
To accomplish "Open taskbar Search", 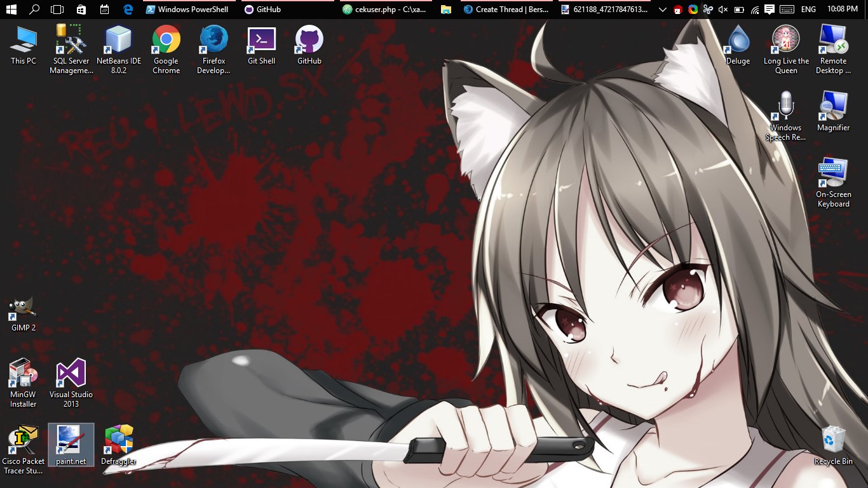I will tap(34, 10).
